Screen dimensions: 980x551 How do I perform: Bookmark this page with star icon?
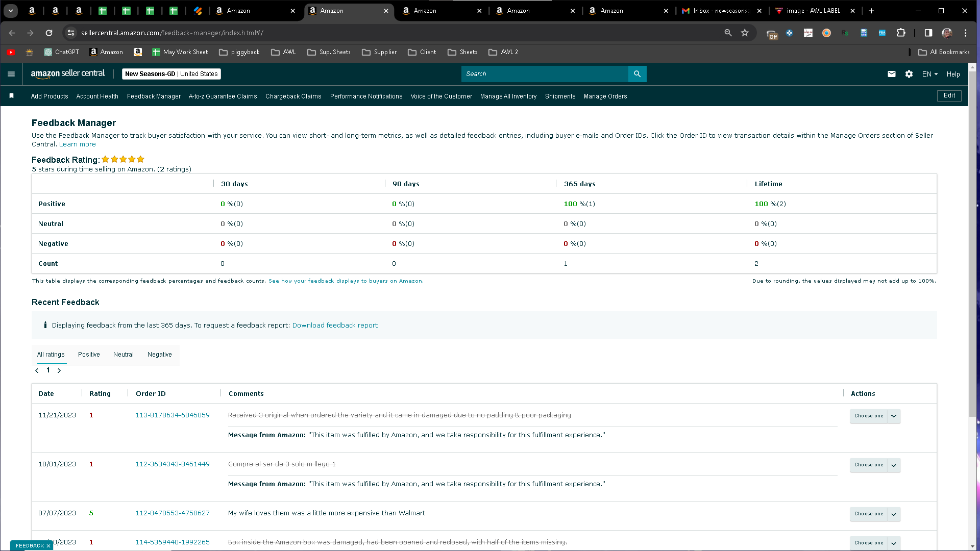coord(745,33)
